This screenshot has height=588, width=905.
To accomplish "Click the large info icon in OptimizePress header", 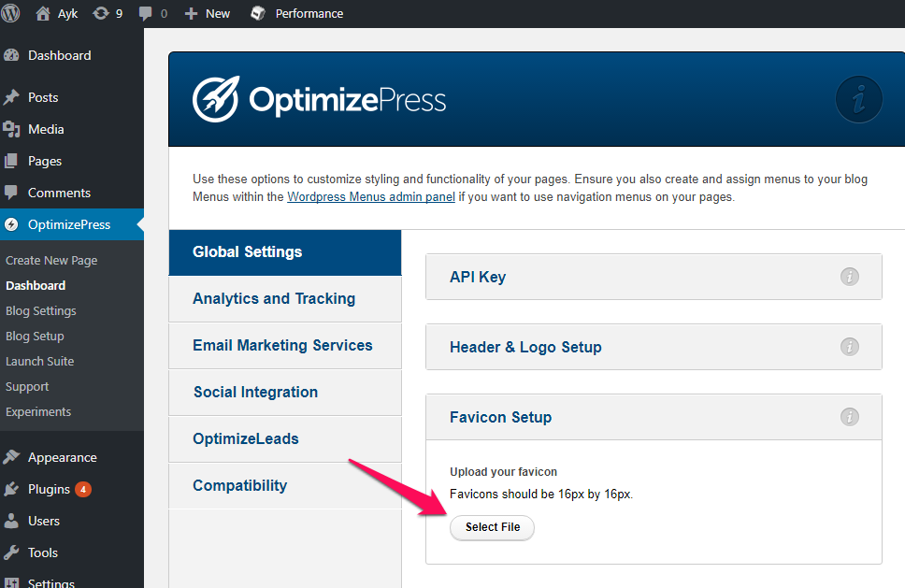I will tap(858, 100).
